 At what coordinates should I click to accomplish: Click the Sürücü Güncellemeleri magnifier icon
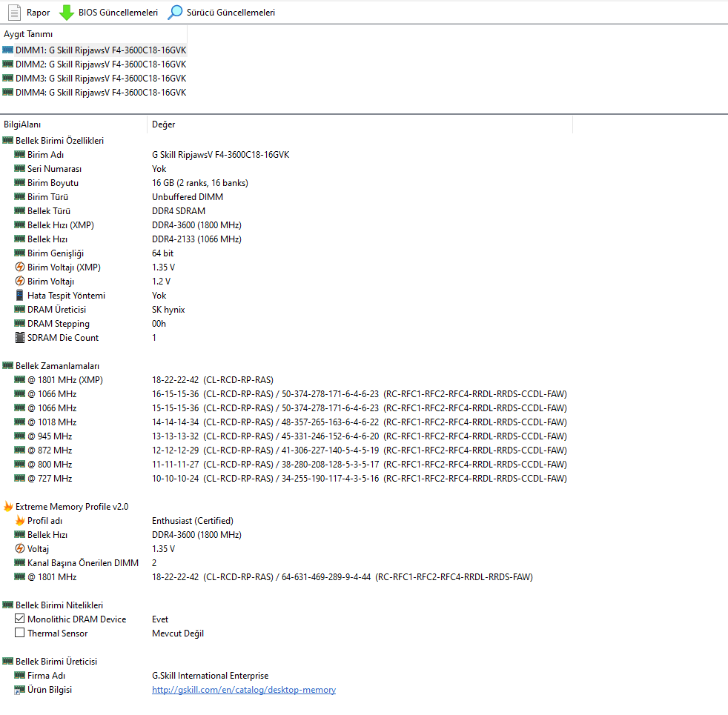click(175, 13)
